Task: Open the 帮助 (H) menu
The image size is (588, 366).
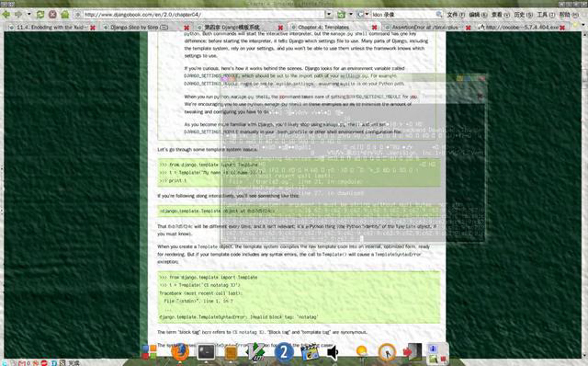Action: pos(569,15)
